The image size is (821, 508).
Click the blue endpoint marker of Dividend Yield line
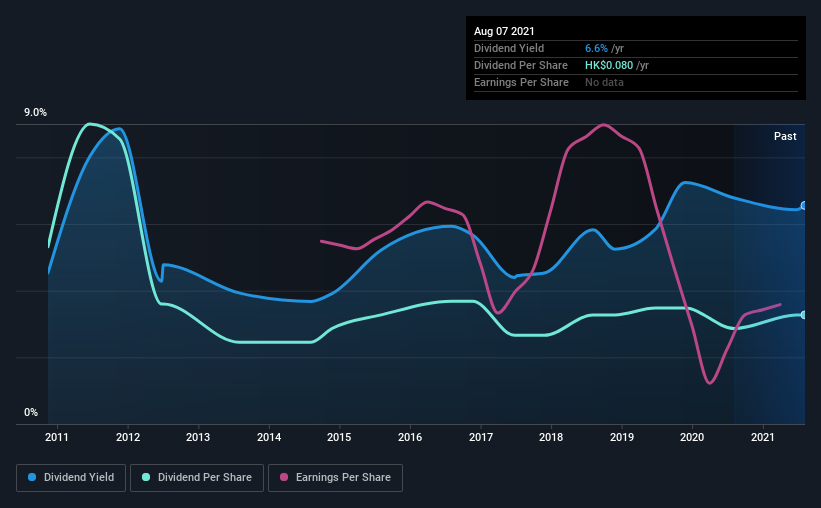coord(804,205)
